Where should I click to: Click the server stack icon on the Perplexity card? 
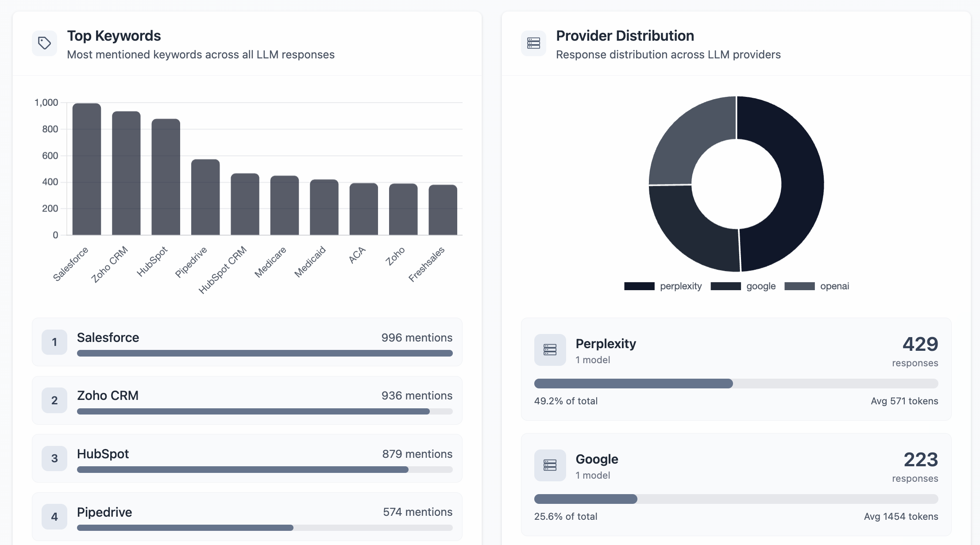coord(550,349)
